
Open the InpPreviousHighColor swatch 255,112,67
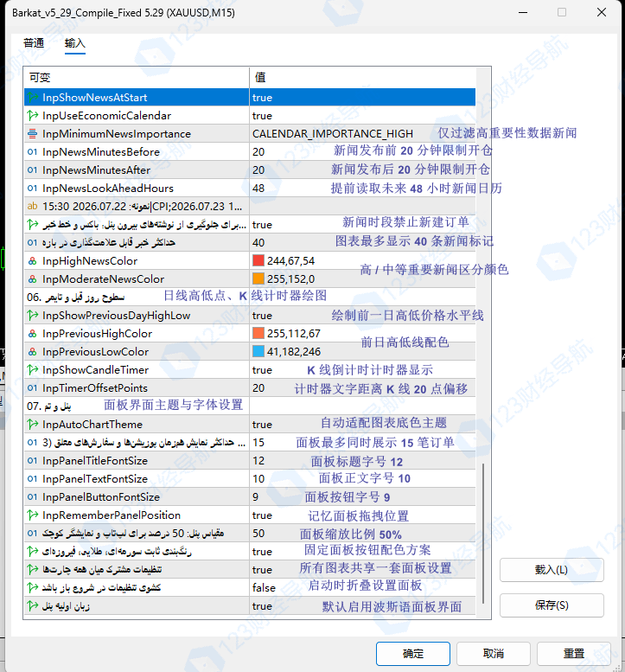tap(258, 334)
